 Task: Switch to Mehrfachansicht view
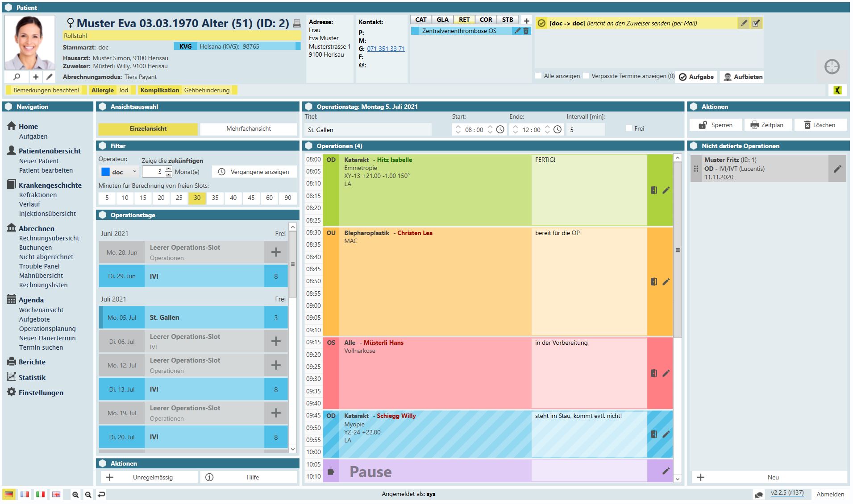tap(248, 128)
